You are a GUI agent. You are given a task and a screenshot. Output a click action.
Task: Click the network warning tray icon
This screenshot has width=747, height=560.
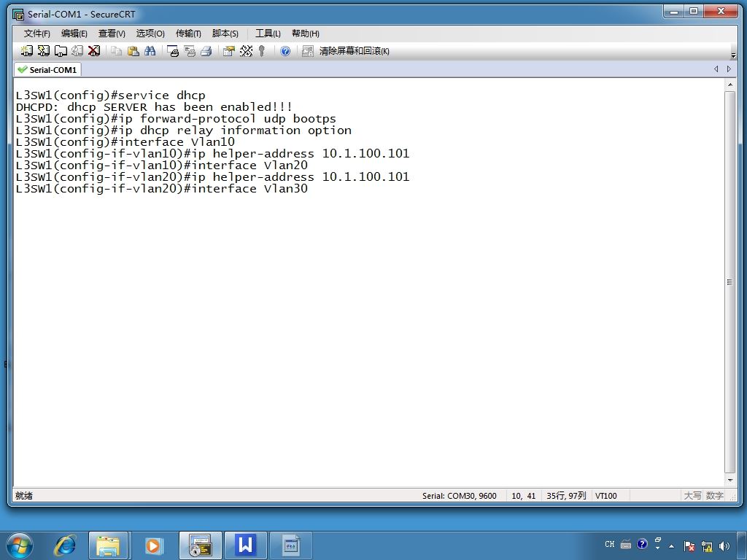click(706, 545)
